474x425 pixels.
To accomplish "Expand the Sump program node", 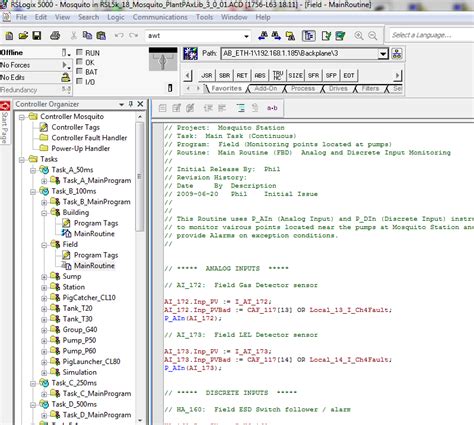I will point(44,277).
